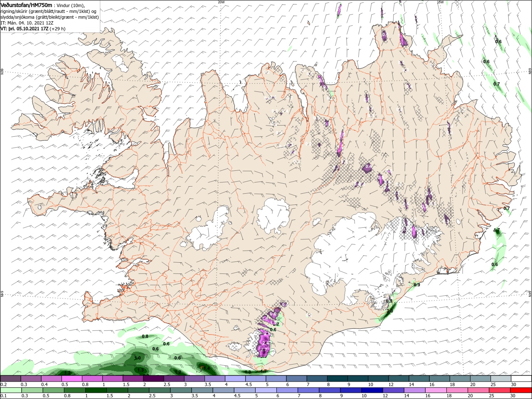Select the white snow swatch above 30
Viewport: 532px width, 399px height.
click(521, 379)
